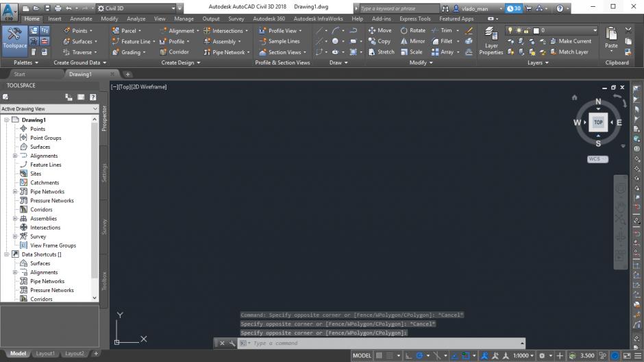
Task: Click the TOP face of ViewCube
Action: pos(598,123)
